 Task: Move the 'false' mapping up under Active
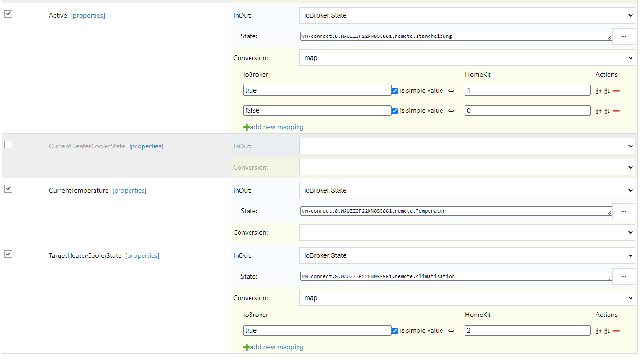point(598,111)
